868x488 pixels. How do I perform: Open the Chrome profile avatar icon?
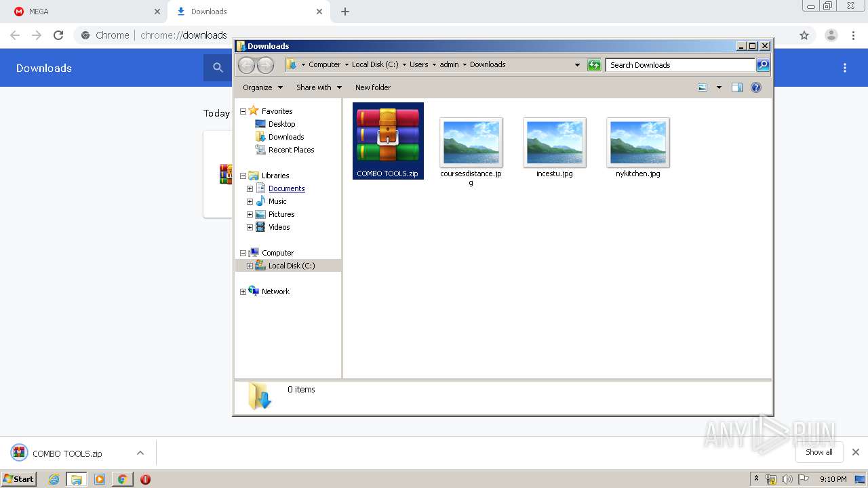pos(831,35)
